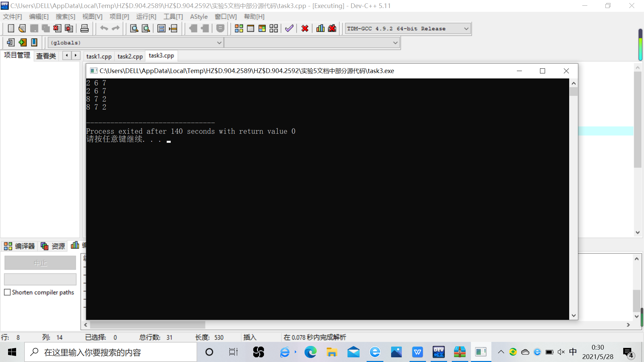Click the console window vertical scrollbar thumb

[573, 92]
